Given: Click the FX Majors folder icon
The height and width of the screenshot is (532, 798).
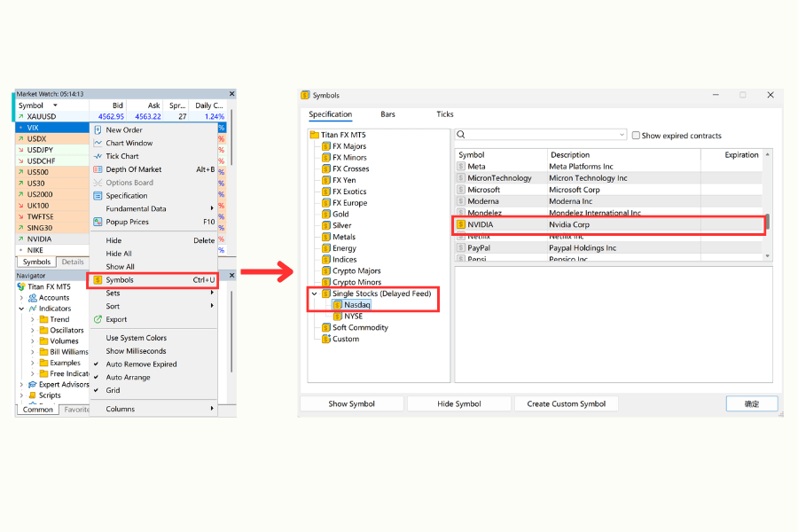Looking at the screenshot, I should (x=326, y=146).
